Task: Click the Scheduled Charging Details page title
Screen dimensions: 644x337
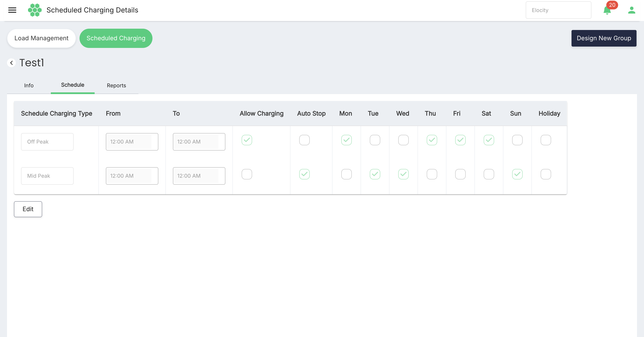Action: pos(92,10)
